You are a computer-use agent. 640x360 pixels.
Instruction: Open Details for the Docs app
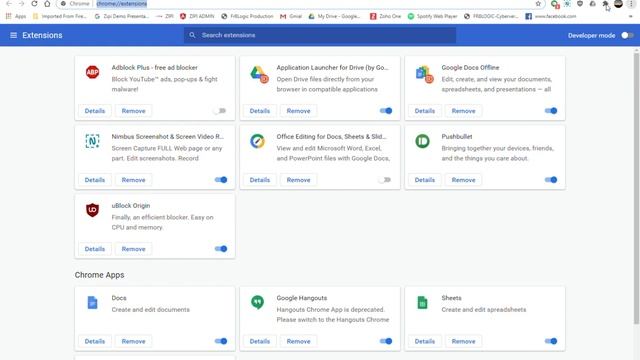click(95, 341)
